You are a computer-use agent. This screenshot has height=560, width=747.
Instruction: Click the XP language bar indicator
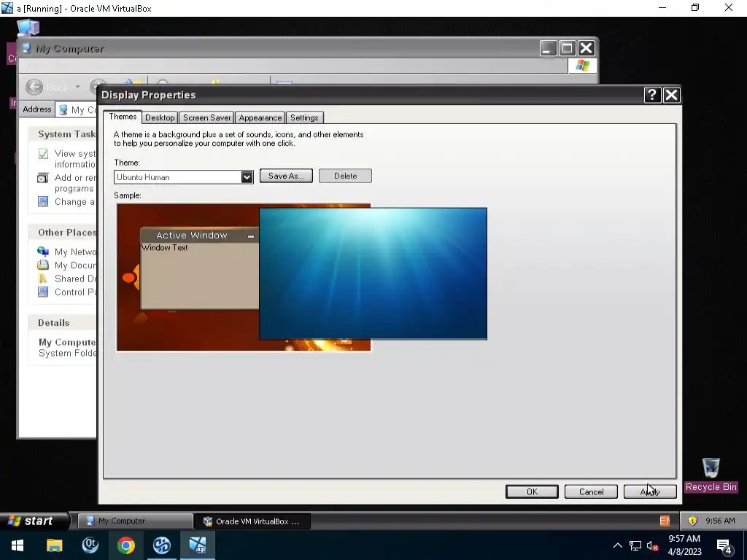click(664, 521)
